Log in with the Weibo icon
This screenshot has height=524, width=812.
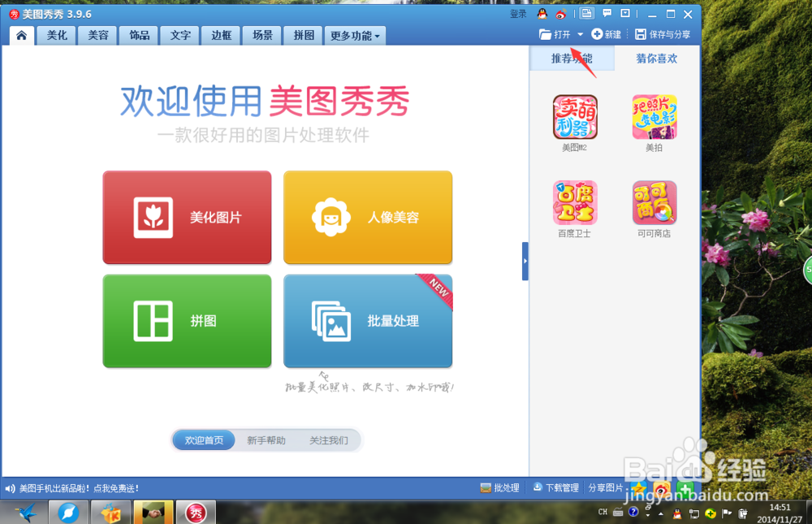pyautogui.click(x=561, y=14)
